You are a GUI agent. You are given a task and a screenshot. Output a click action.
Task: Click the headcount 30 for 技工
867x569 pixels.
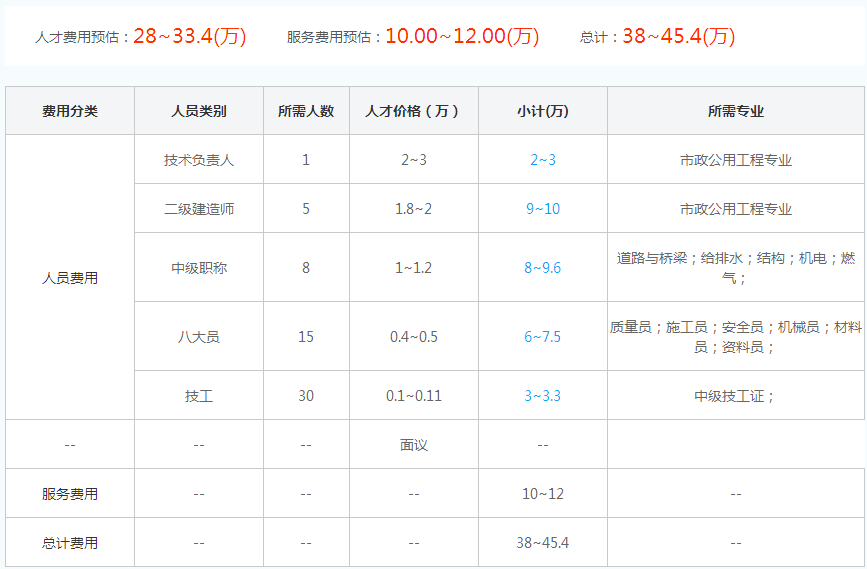click(306, 395)
